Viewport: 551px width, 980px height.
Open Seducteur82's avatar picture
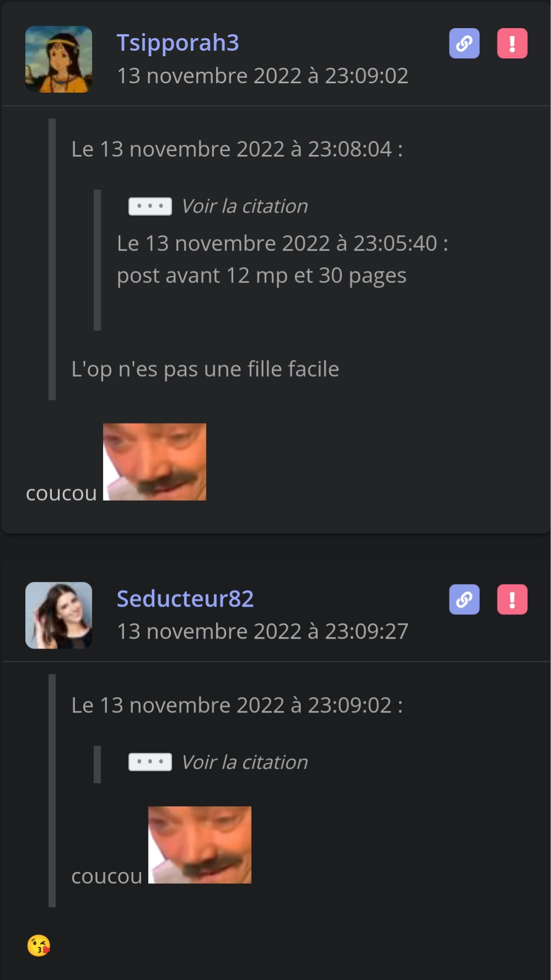pyautogui.click(x=58, y=615)
